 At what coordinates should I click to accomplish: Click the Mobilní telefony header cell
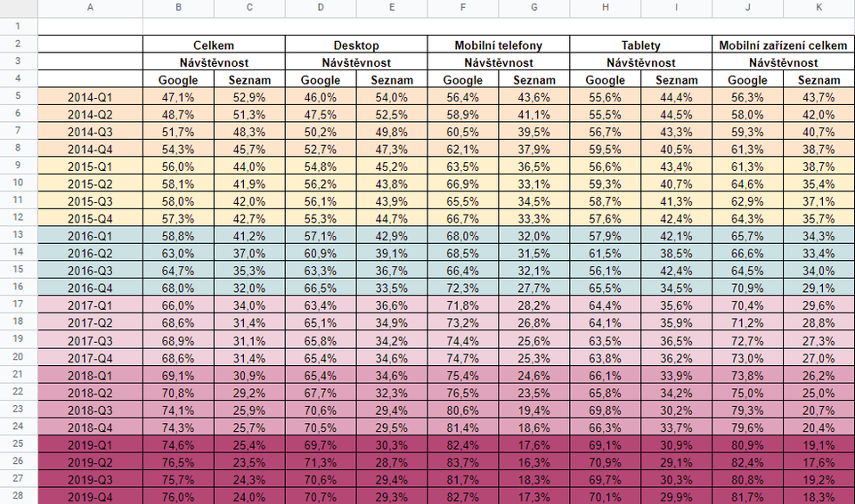click(x=499, y=45)
